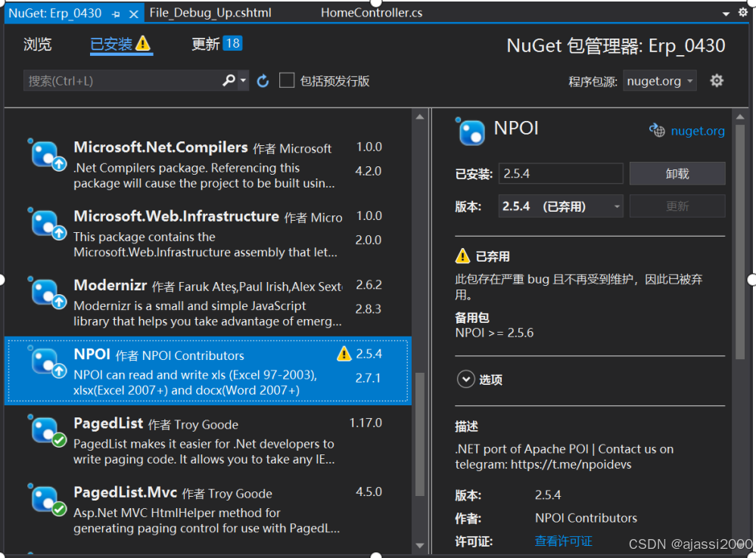Click the update count badge 18
756x558 pixels.
[x=232, y=43]
